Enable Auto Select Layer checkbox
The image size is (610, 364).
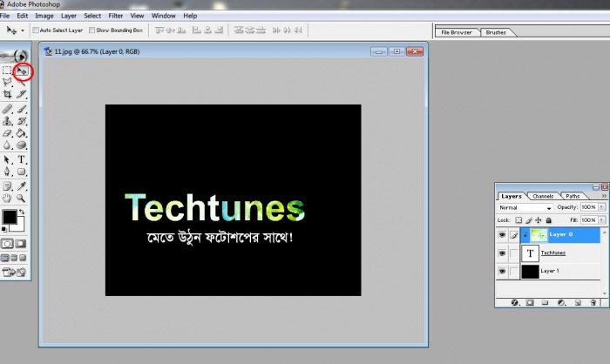pyautogui.click(x=36, y=30)
